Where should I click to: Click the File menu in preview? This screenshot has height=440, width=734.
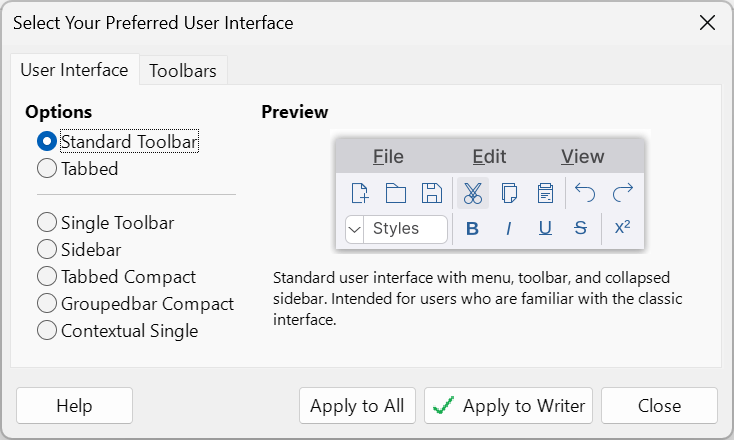pyautogui.click(x=388, y=156)
